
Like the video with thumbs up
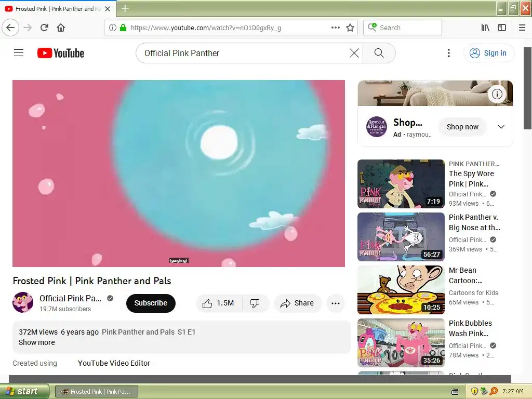(219, 303)
